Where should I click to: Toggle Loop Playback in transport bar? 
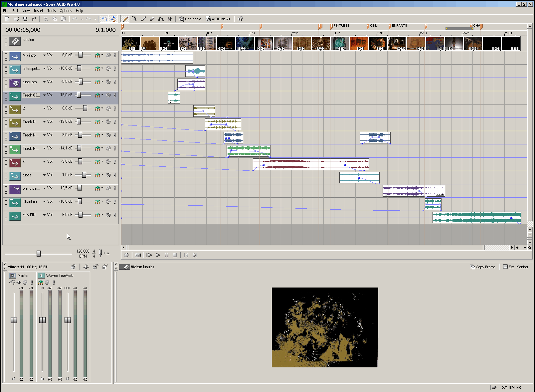pos(138,255)
